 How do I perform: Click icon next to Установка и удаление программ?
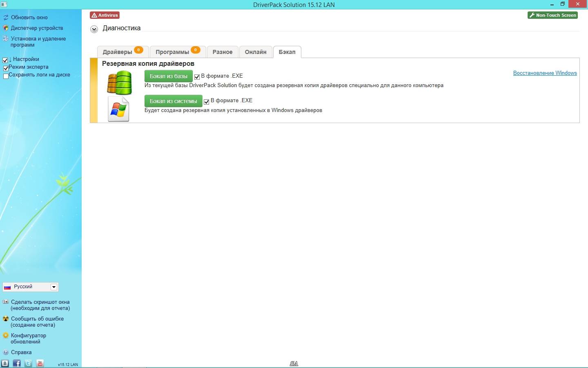tap(6, 39)
